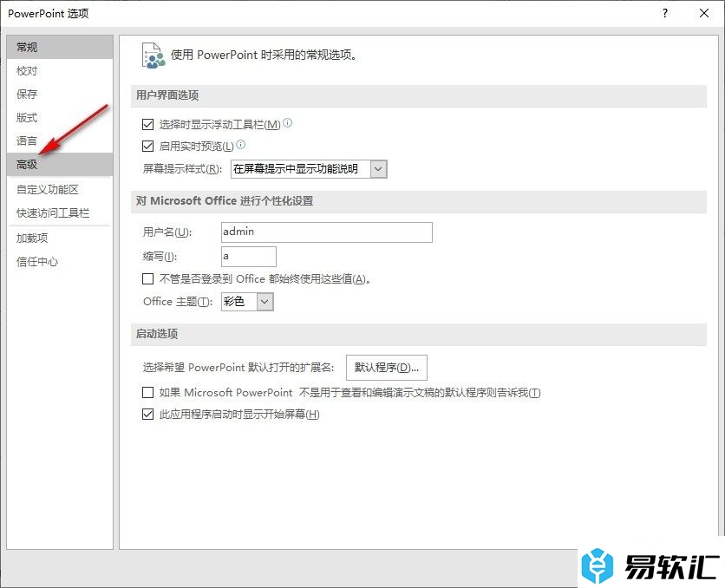Click the 用户名 input field
The height and width of the screenshot is (588, 725).
[x=327, y=232]
